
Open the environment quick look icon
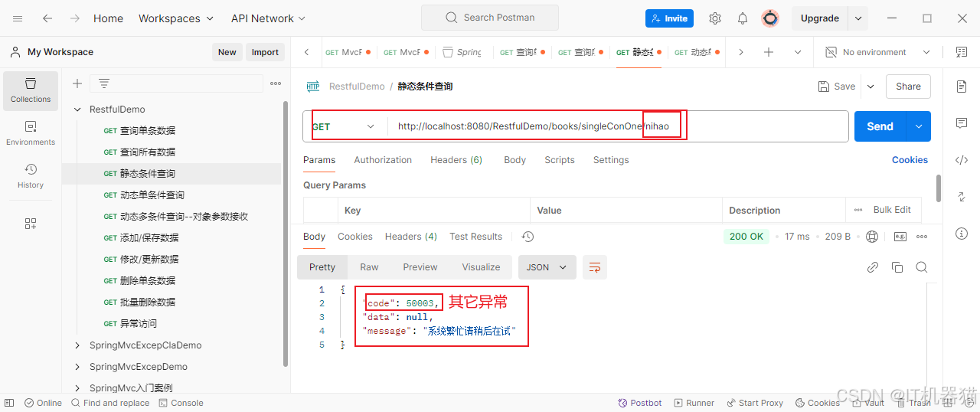pos(962,52)
